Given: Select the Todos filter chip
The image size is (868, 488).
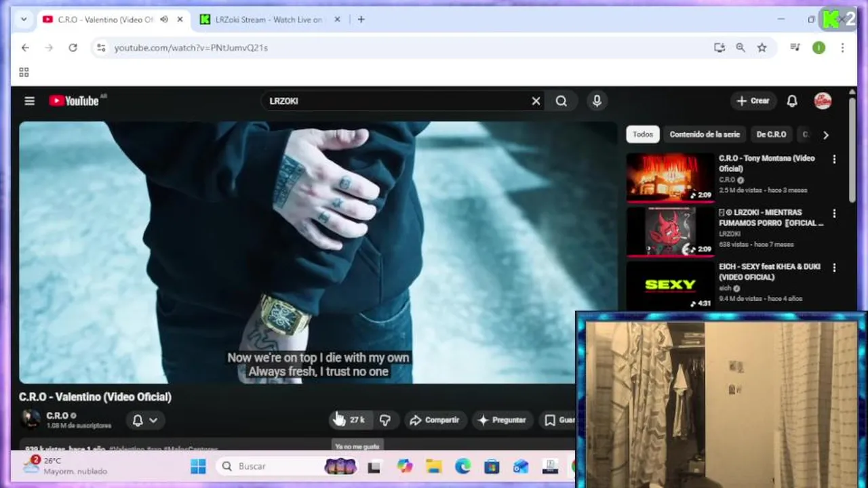Looking at the screenshot, I should pos(643,134).
